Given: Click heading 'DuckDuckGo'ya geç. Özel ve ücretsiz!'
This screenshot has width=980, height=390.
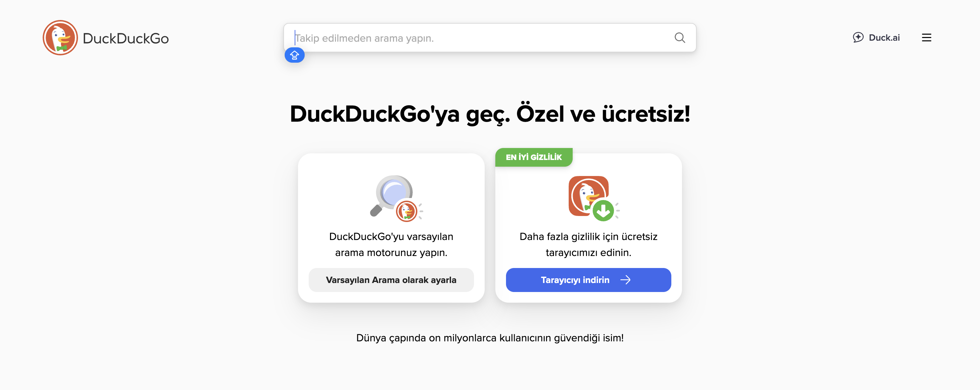Looking at the screenshot, I should click(490, 114).
